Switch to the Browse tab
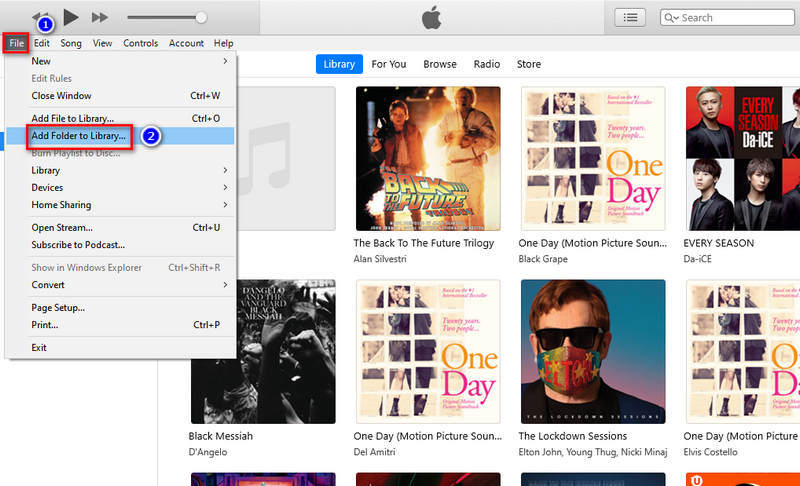This screenshot has height=486, width=800. [440, 64]
